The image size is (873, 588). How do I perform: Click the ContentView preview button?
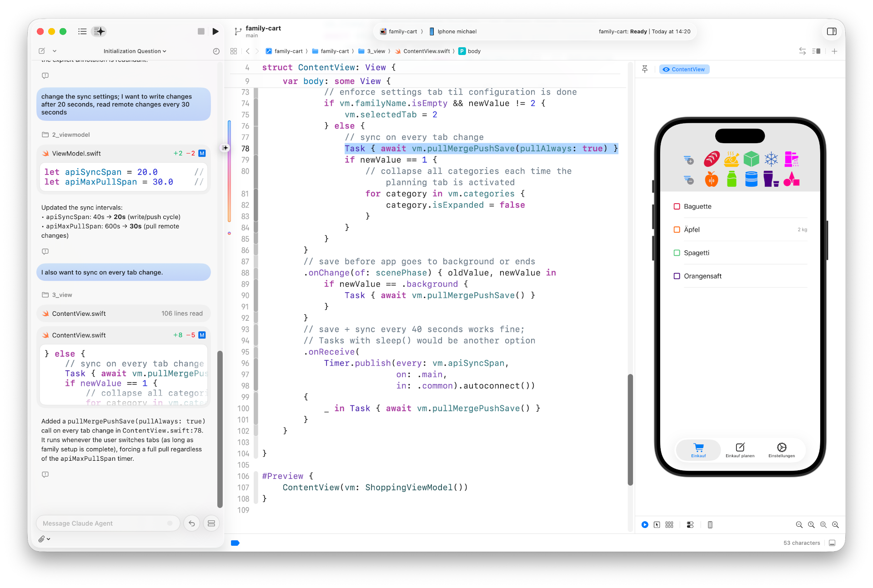click(684, 69)
